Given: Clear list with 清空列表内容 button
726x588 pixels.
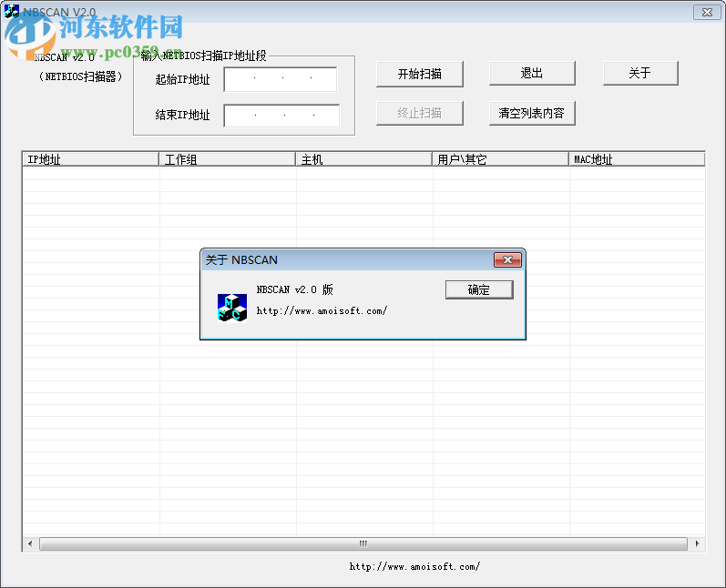Looking at the screenshot, I should (532, 114).
